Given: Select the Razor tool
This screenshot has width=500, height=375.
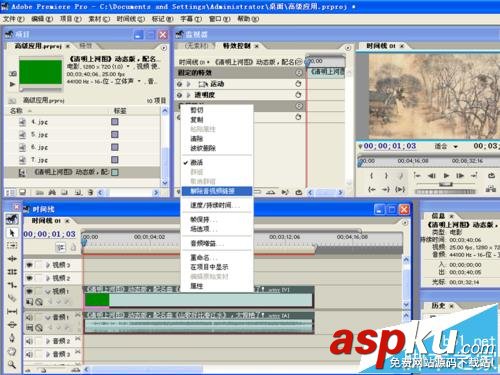Looking at the screenshot, I should coord(12,298).
